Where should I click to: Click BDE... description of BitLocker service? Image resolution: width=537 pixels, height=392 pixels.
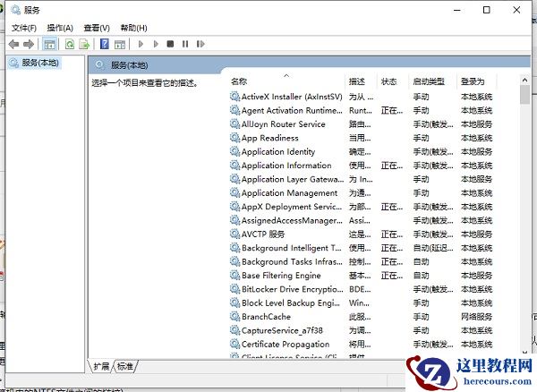[x=360, y=289]
